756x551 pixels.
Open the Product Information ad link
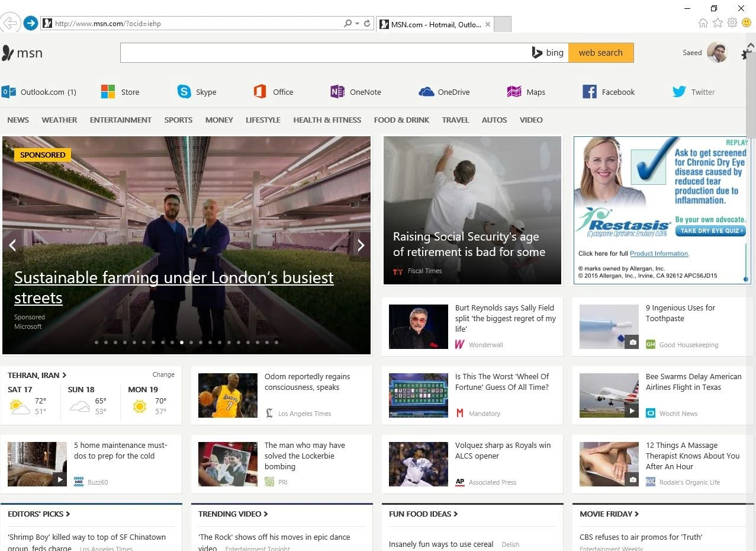(x=659, y=254)
